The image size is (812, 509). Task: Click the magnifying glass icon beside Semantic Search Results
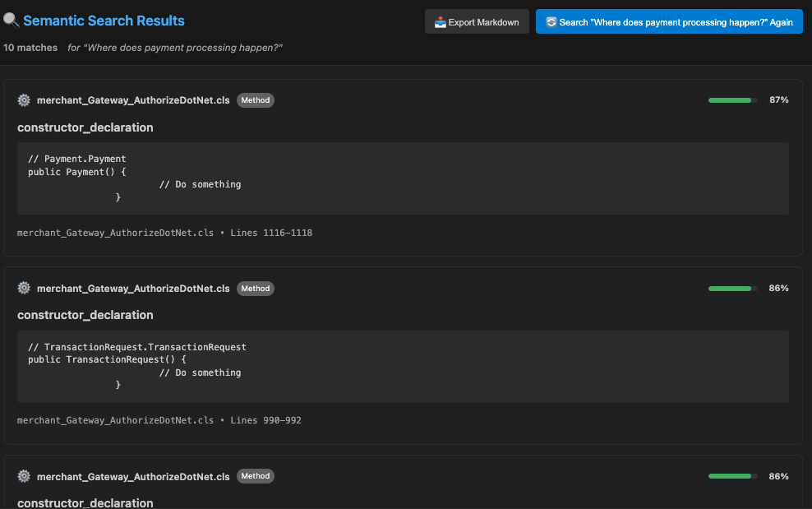coord(12,21)
